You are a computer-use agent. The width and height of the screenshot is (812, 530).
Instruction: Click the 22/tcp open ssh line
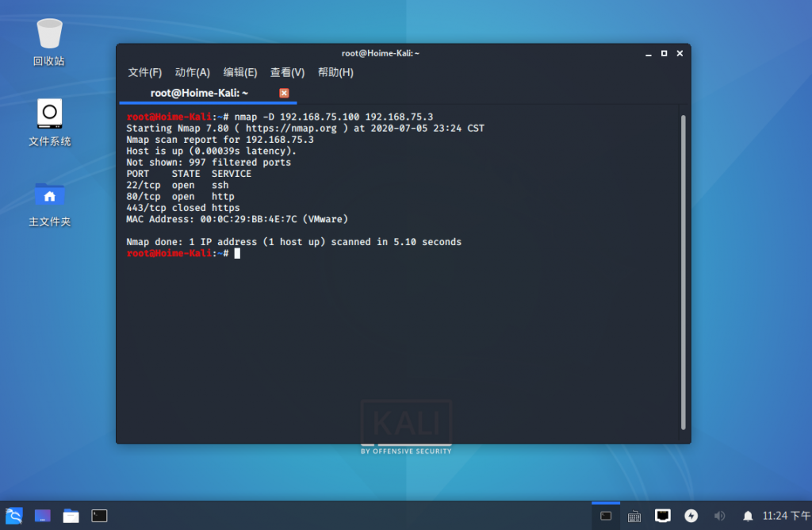point(178,185)
